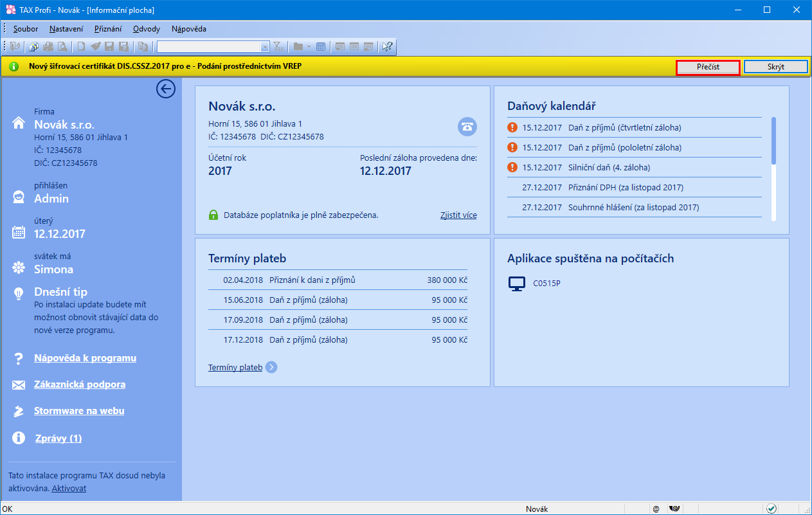This screenshot has height=515, width=812.
Task: Click the new blank document toolbar icon
Action: click(81, 46)
